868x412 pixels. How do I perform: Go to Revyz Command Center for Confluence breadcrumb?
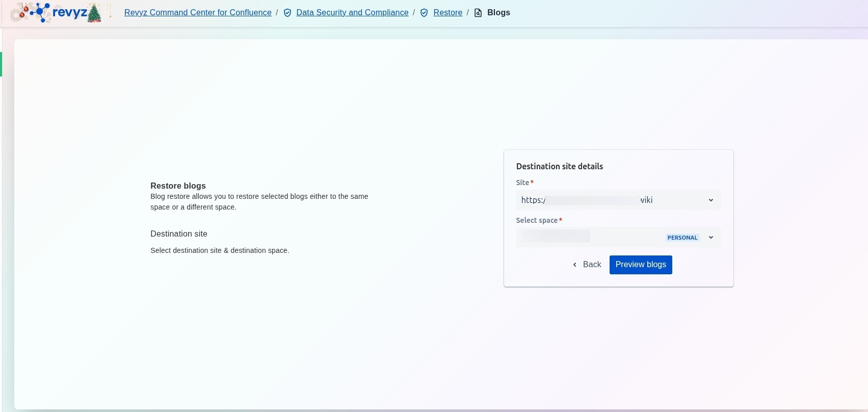click(198, 13)
